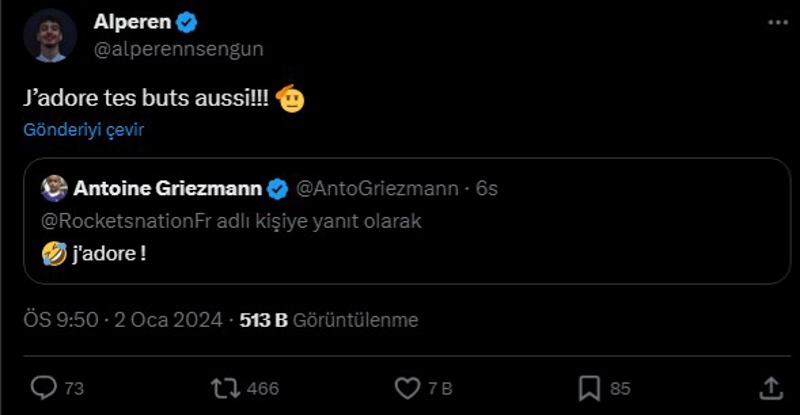Bookmark this tweet using the bookmark icon
This screenshot has height=415, width=800.
click(590, 387)
